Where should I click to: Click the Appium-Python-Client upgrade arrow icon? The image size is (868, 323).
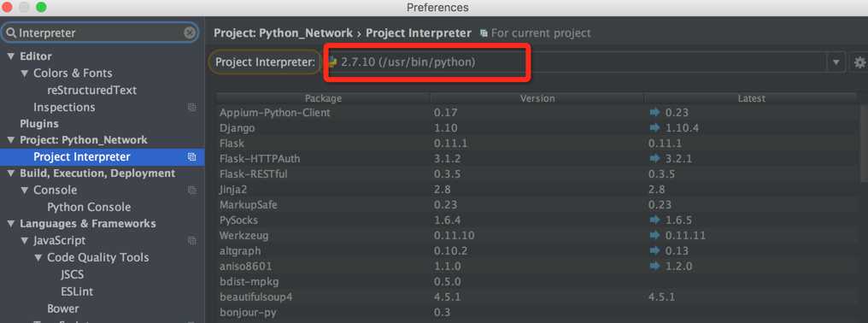(655, 113)
